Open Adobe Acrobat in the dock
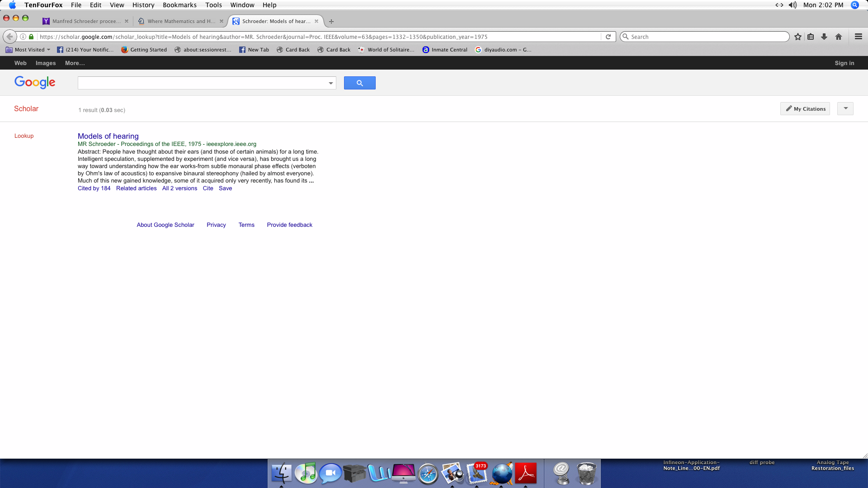This screenshot has width=868, height=488. pyautogui.click(x=526, y=473)
